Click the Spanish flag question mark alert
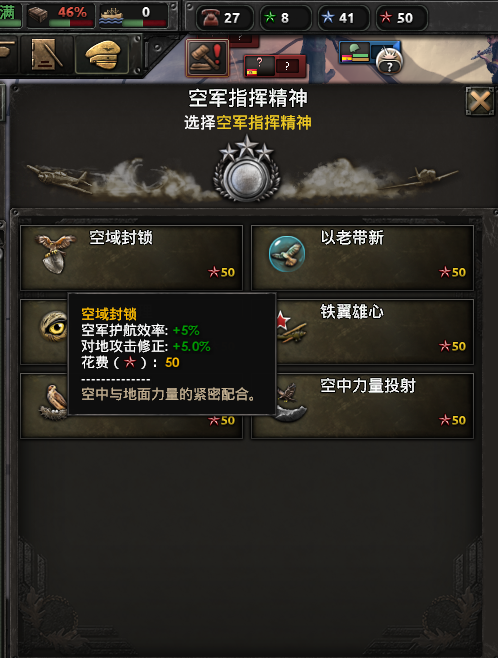 (275, 66)
